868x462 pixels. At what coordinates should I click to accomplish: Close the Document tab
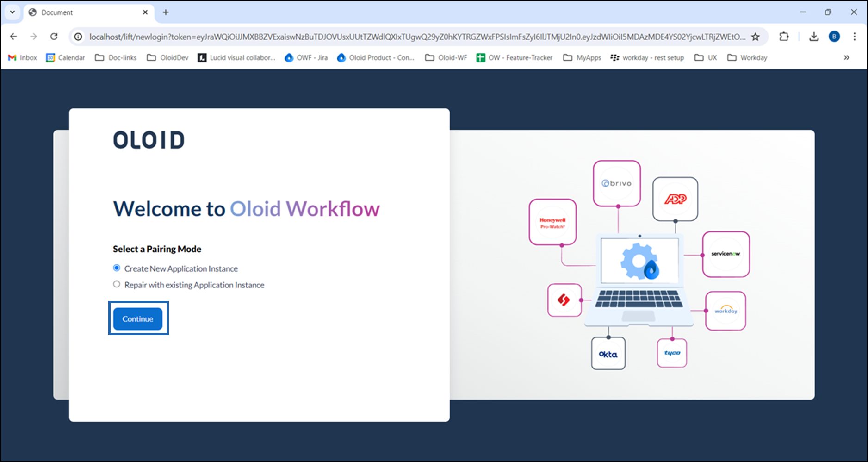coord(145,12)
